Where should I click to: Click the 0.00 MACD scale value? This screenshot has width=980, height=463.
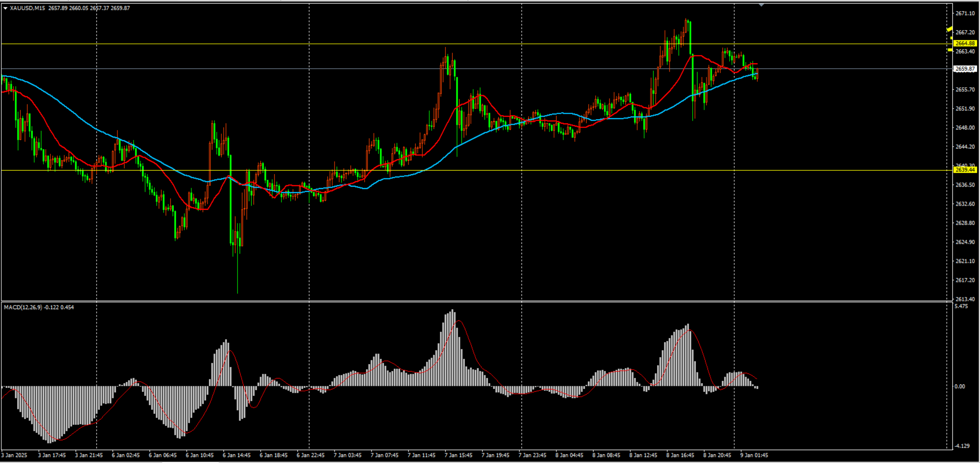960,386
